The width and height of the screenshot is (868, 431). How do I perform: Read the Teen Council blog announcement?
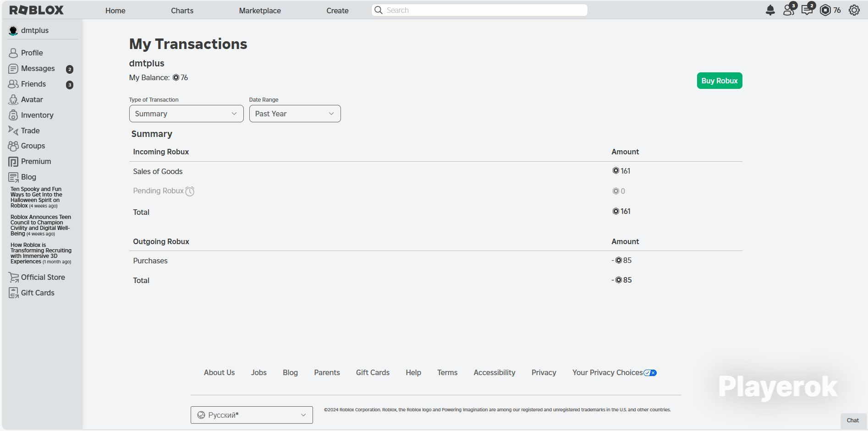pyautogui.click(x=41, y=225)
